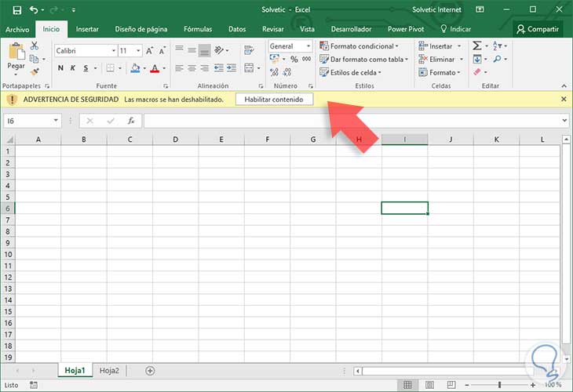This screenshot has height=392, width=573.
Task: Toggle bottom align text
Action: pos(205,51)
